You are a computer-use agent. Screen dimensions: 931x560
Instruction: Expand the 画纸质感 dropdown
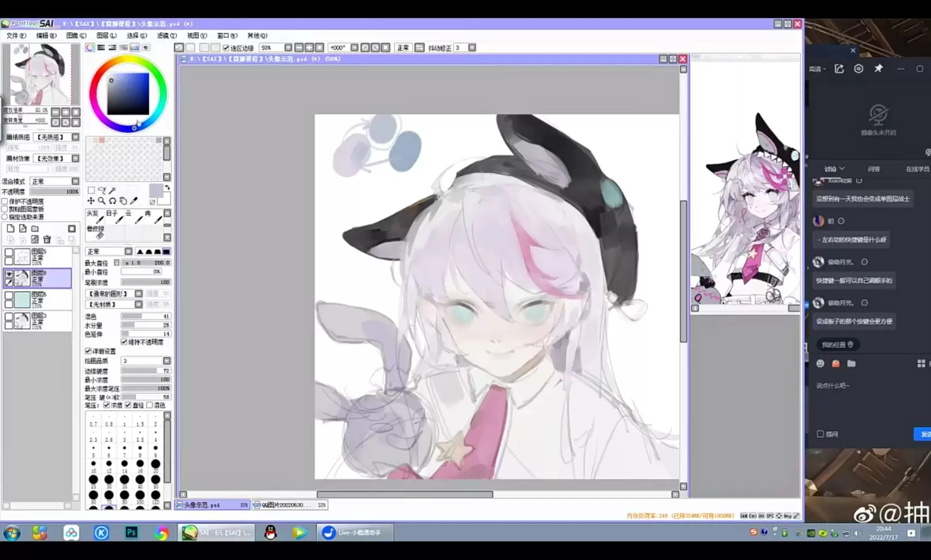pyautogui.click(x=75, y=137)
